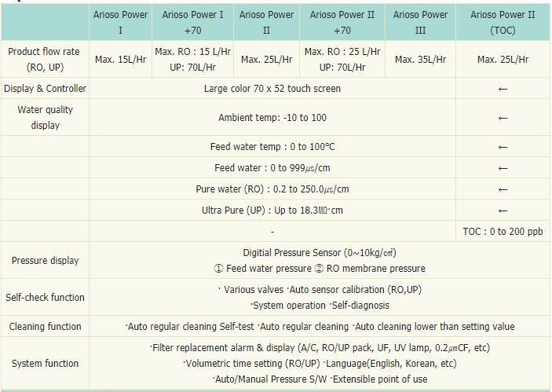The height and width of the screenshot is (392, 552).
Task: Click the 'Display & Controller' row label
Action: point(45,89)
